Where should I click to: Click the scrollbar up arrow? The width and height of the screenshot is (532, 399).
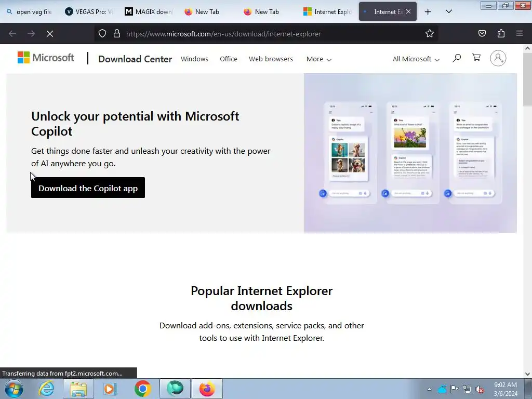(x=528, y=48)
